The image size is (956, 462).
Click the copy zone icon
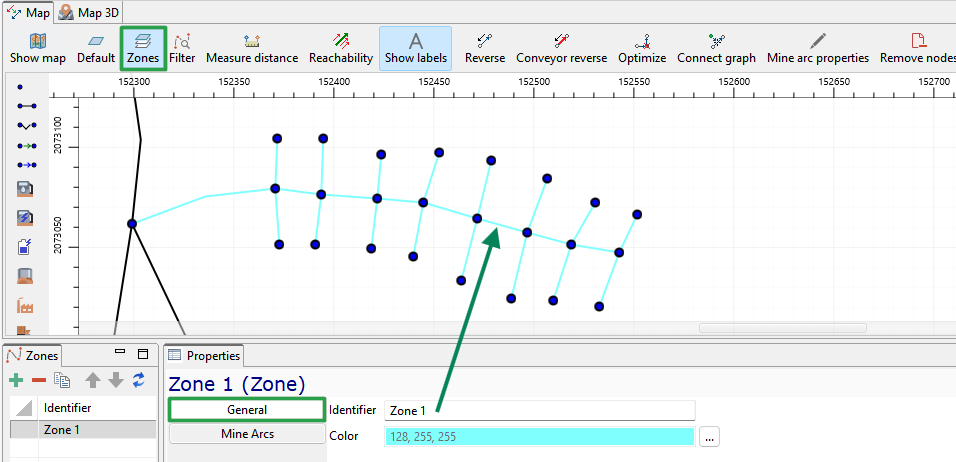[x=62, y=380]
